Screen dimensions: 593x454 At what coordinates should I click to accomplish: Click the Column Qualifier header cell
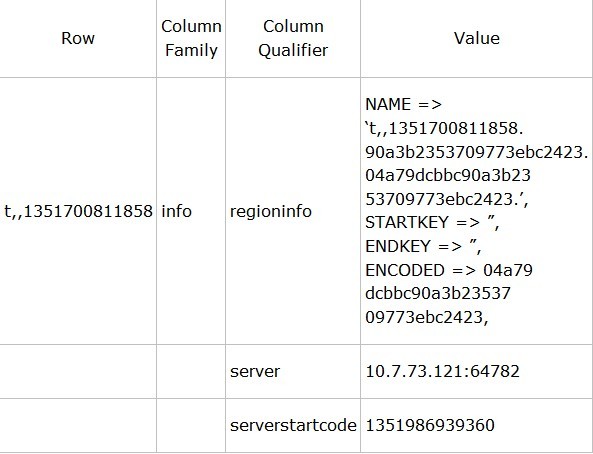point(293,38)
